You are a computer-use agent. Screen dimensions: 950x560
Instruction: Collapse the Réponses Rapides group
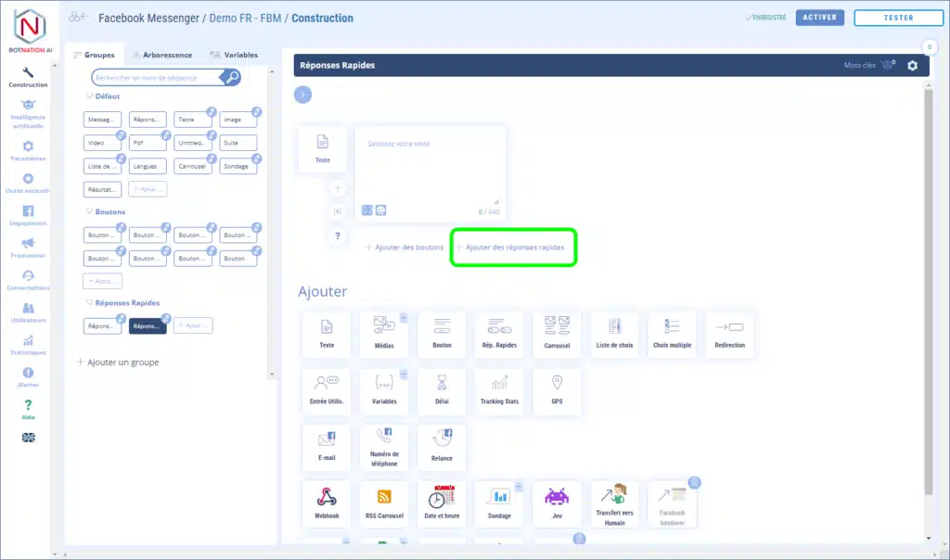point(89,303)
